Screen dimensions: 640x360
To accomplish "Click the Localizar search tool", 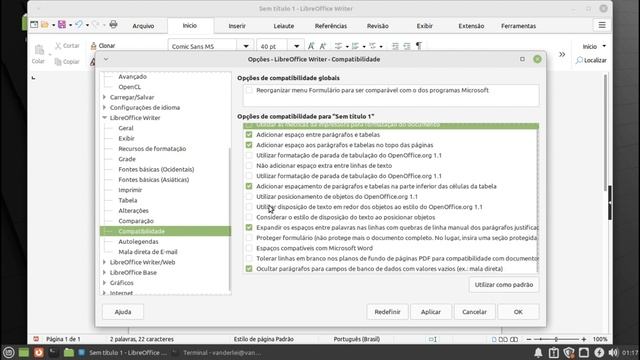I will tap(591, 60).
